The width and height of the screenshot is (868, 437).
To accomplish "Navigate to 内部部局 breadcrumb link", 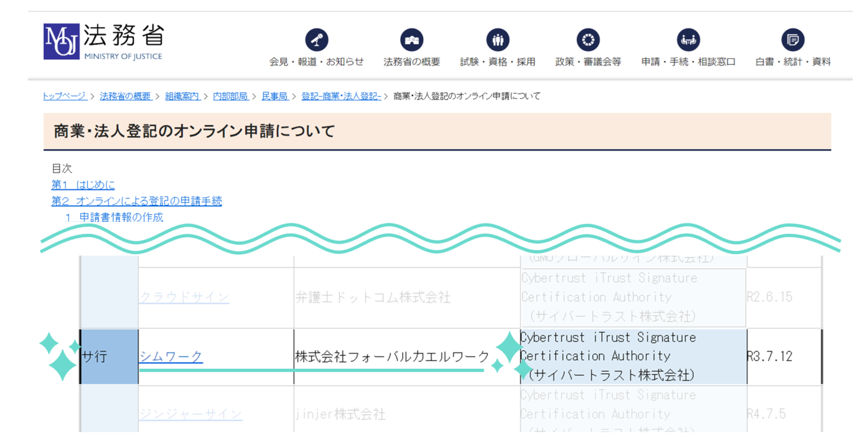I will pos(230,96).
